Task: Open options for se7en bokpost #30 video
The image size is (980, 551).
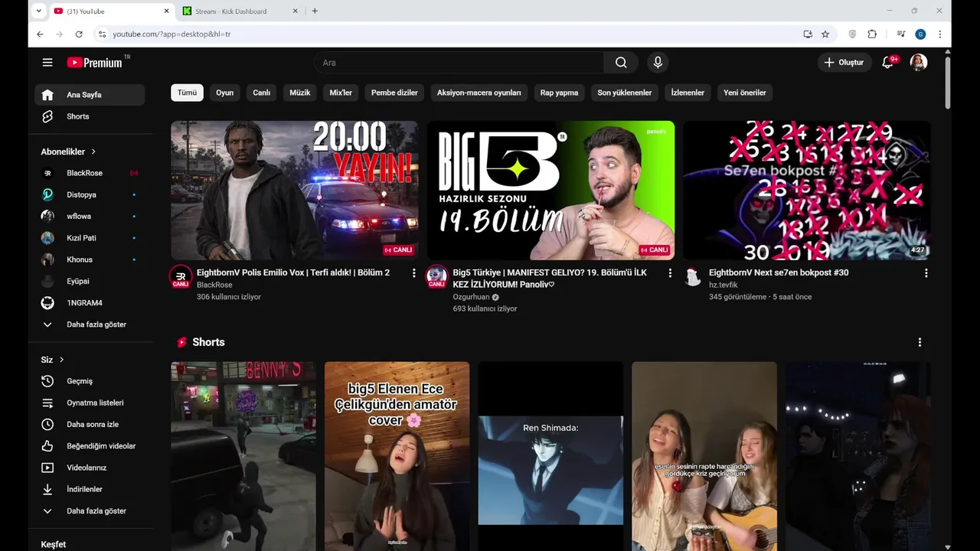Action: pos(926,272)
